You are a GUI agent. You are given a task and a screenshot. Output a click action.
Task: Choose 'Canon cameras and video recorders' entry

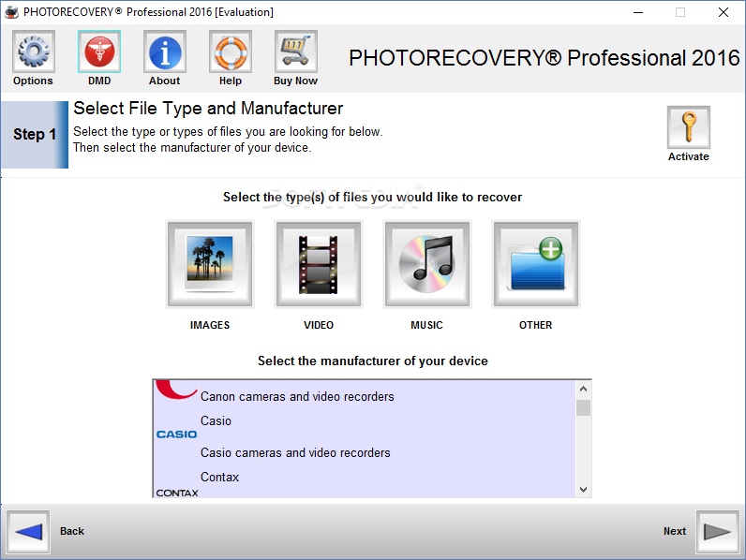tap(297, 396)
